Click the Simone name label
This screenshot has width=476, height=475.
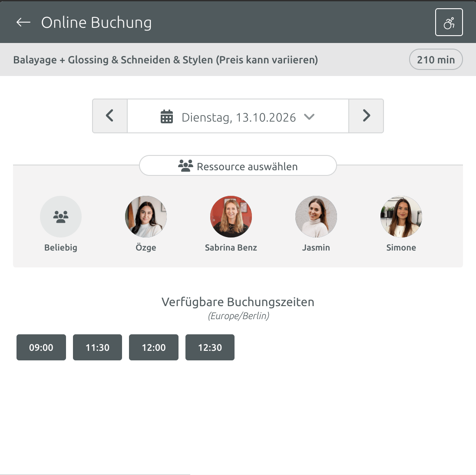click(x=401, y=247)
